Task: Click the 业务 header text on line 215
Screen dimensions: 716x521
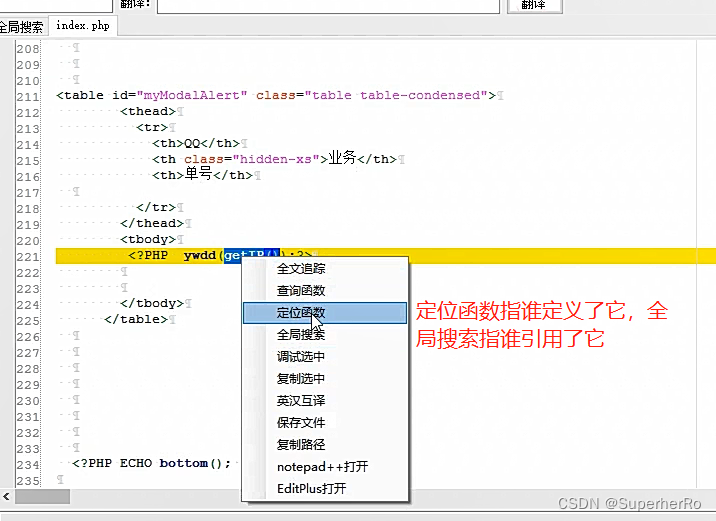Action: [342, 158]
